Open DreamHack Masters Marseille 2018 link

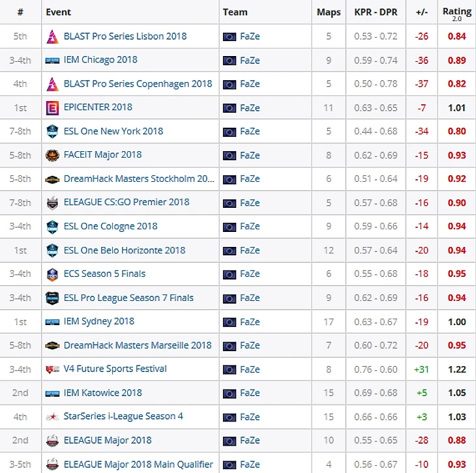click(x=138, y=345)
